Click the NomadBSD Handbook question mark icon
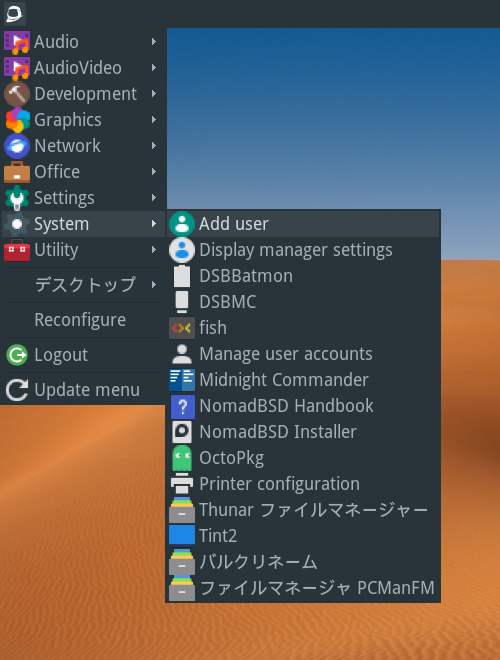 point(183,406)
